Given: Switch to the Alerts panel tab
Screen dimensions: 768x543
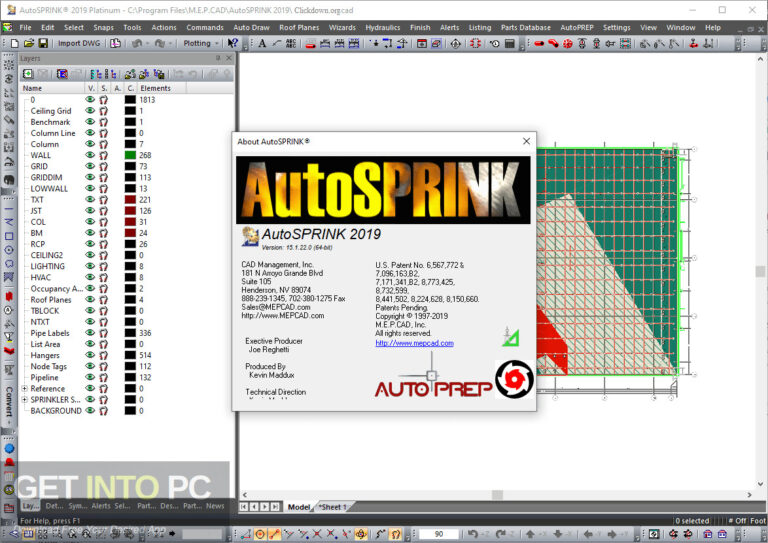Looking at the screenshot, I should click(x=100, y=506).
